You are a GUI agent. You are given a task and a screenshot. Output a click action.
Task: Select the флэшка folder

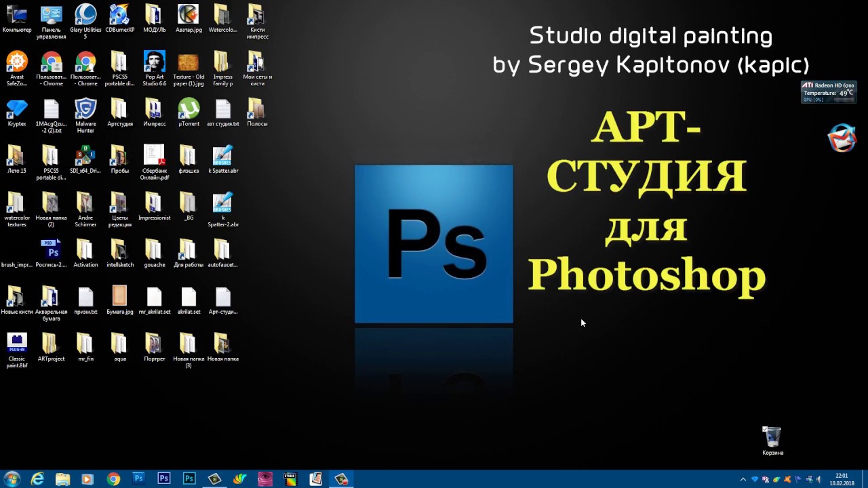tap(189, 160)
